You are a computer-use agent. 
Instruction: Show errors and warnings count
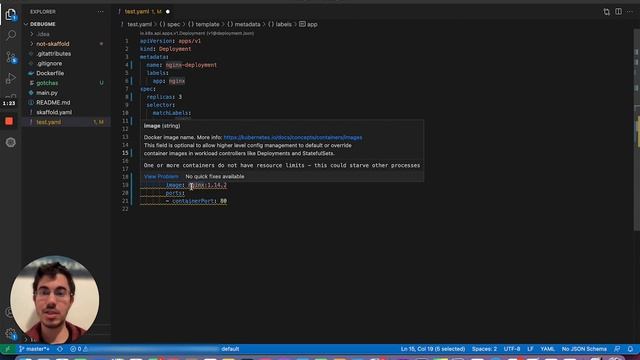(78, 349)
